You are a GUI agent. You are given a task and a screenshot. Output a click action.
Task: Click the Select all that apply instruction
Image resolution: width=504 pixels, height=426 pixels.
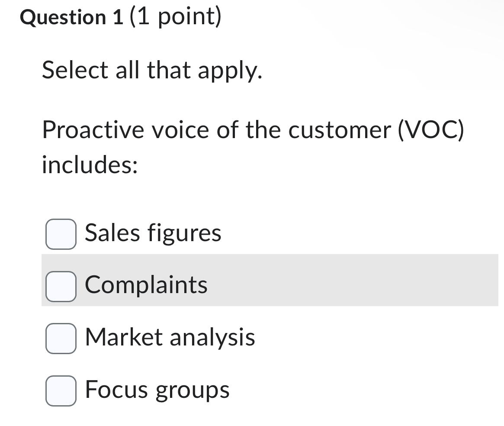151,70
